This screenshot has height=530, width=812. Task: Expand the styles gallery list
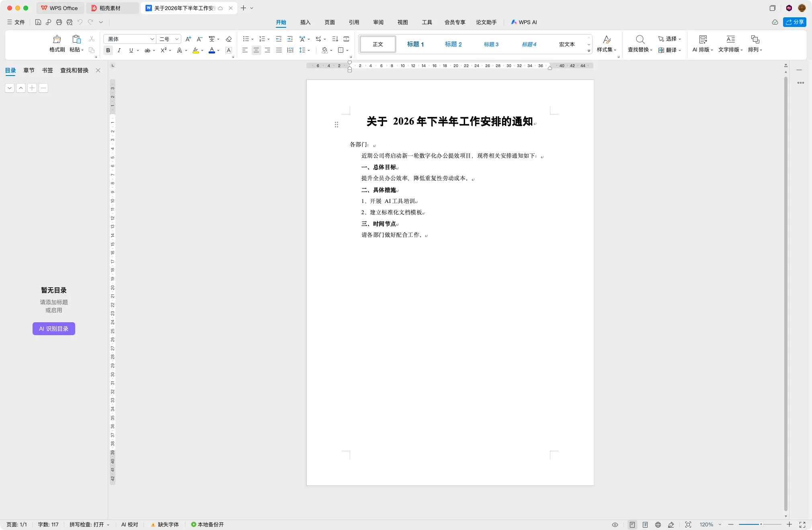pyautogui.click(x=589, y=51)
